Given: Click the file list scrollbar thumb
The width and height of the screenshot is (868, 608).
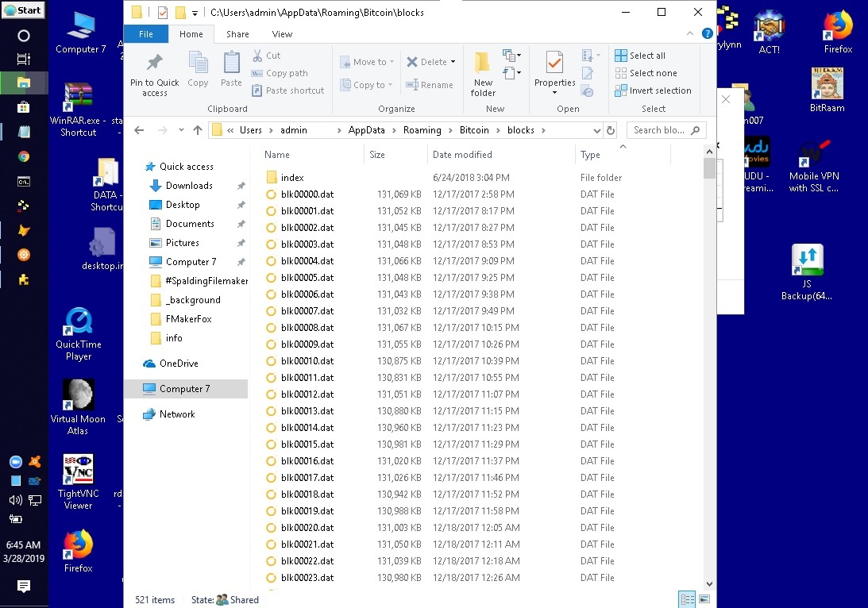Looking at the screenshot, I should click(x=709, y=169).
